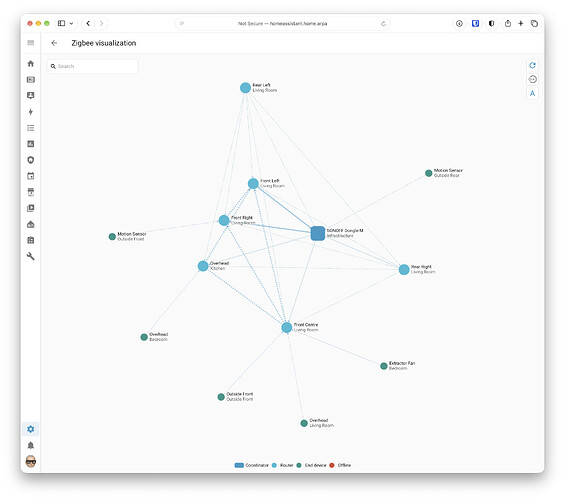
Task: Refresh the Zigbee network topology
Action: coord(532,65)
